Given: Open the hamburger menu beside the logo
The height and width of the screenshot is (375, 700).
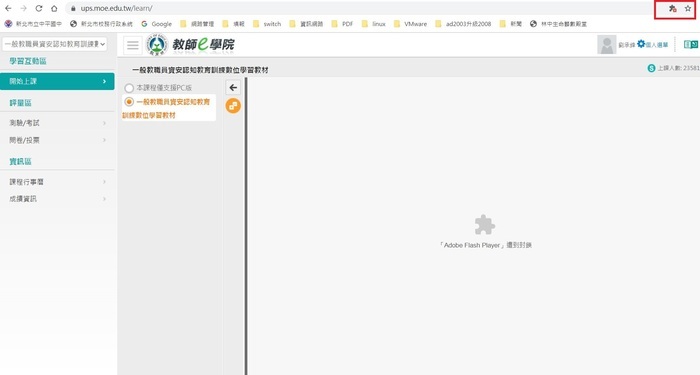Looking at the screenshot, I should (133, 45).
